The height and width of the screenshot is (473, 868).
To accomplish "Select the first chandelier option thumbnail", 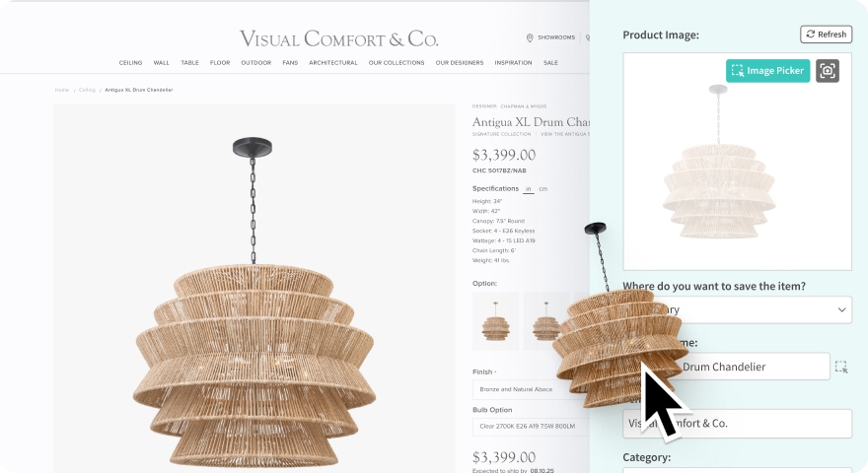I will tap(495, 321).
